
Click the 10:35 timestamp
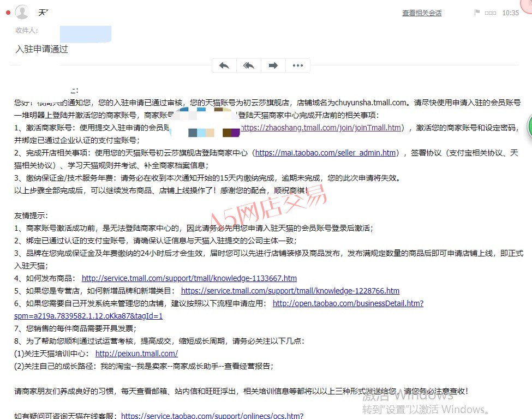[x=510, y=13]
